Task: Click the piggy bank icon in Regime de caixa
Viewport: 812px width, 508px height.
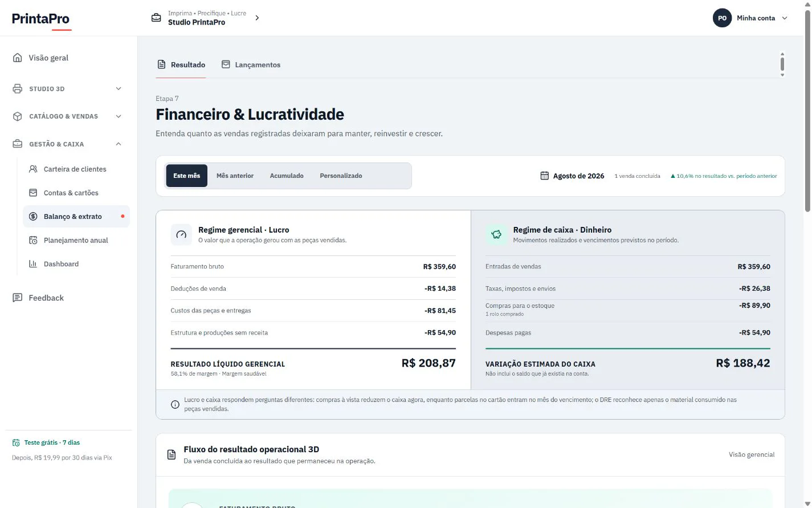Action: (496, 234)
